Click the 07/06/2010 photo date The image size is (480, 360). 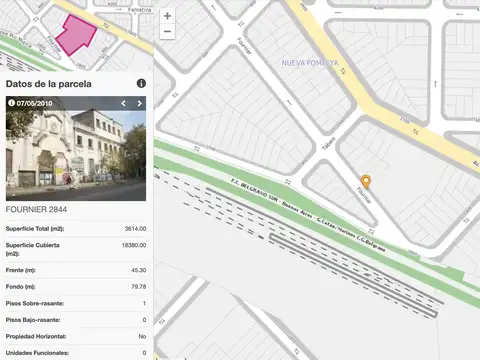click(x=34, y=103)
